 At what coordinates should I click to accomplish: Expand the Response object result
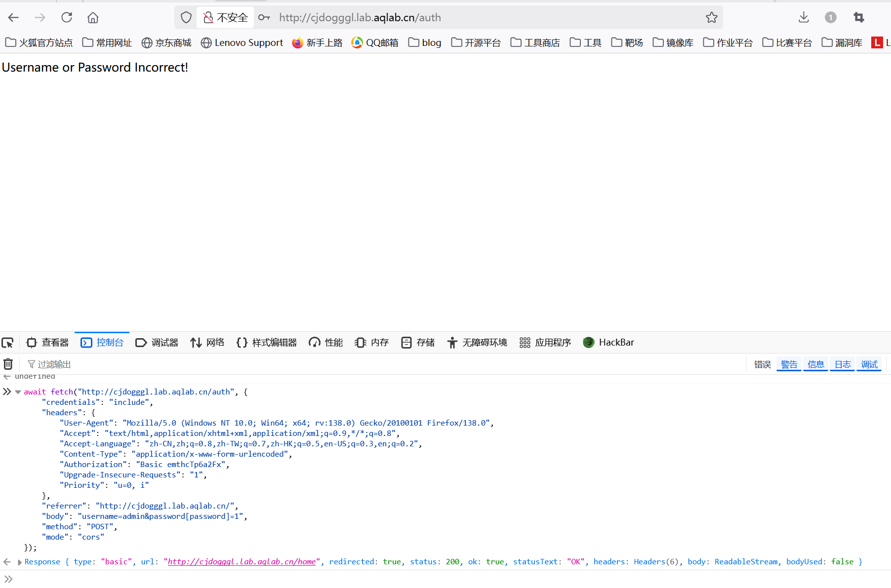click(20, 562)
